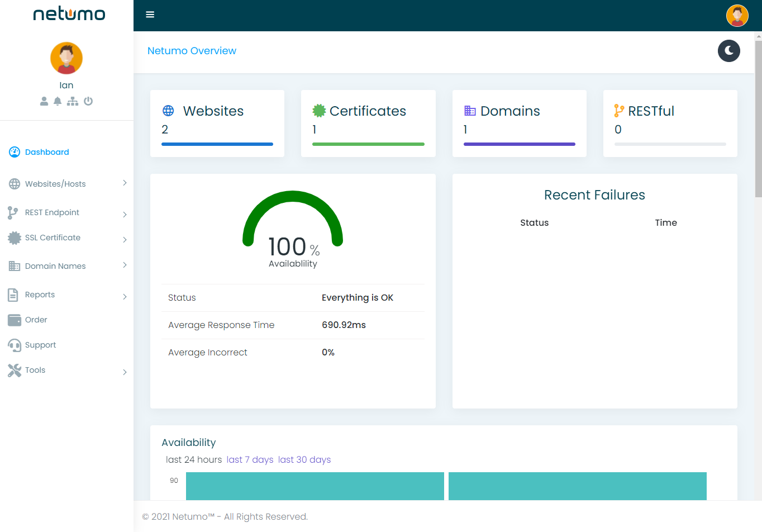Show availability for last 7 days

tap(250, 459)
